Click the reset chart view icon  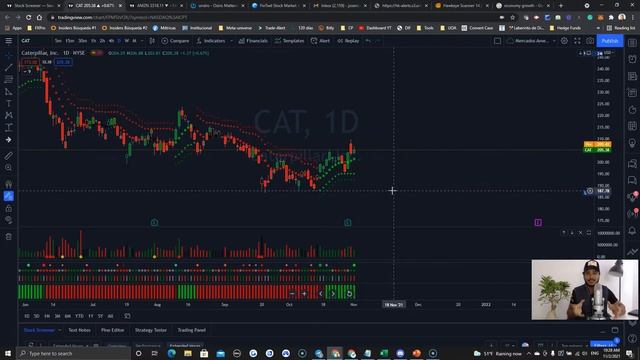click(349, 293)
